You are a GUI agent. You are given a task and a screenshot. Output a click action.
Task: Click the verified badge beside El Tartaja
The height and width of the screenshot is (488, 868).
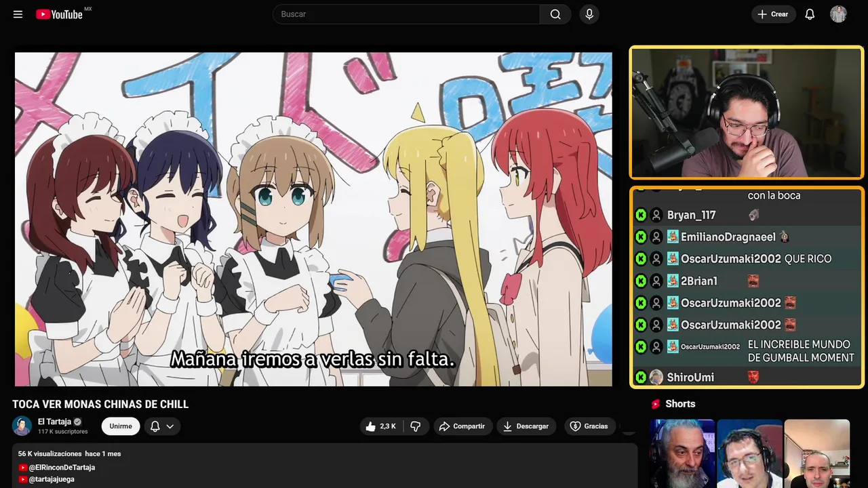[77, 422]
